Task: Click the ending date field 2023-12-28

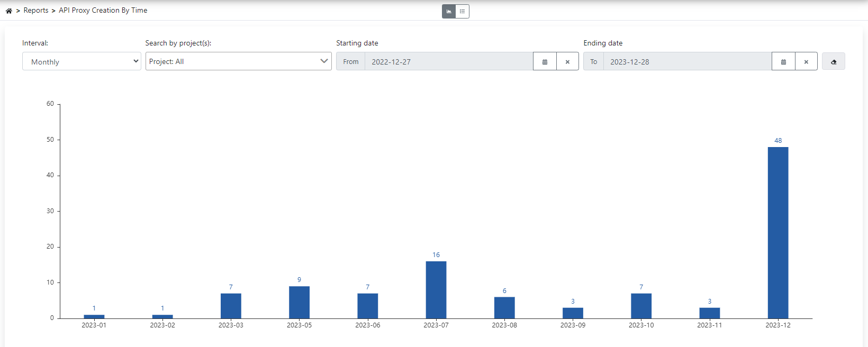Action: [687, 62]
